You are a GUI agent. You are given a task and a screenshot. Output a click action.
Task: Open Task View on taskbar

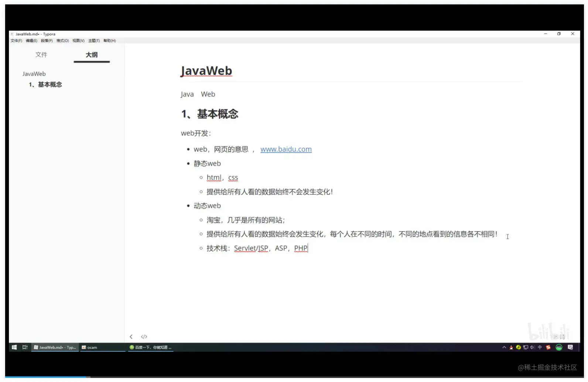coord(25,347)
